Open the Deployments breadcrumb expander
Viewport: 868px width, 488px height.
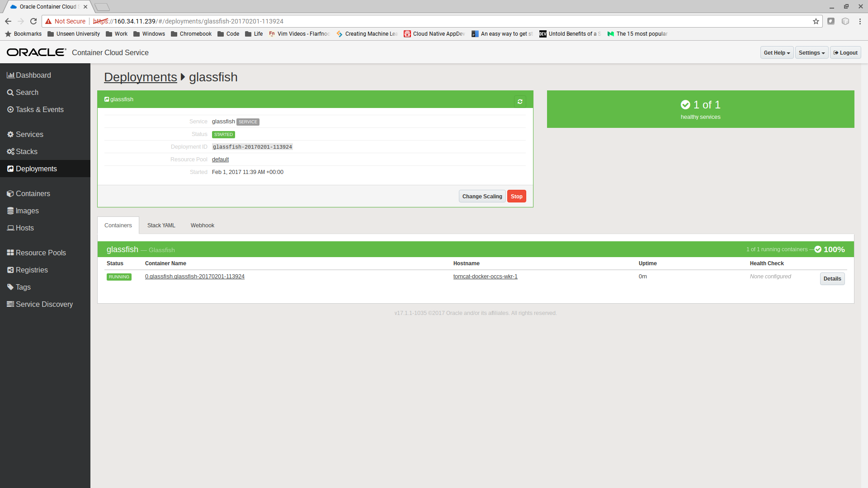click(x=183, y=76)
